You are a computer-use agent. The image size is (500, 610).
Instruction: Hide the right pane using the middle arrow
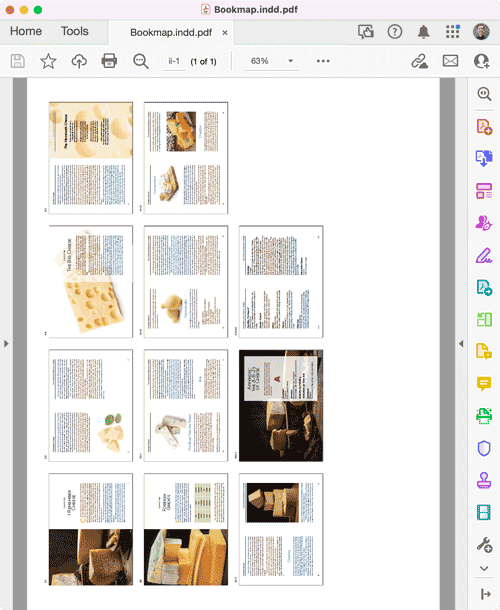coord(461,344)
